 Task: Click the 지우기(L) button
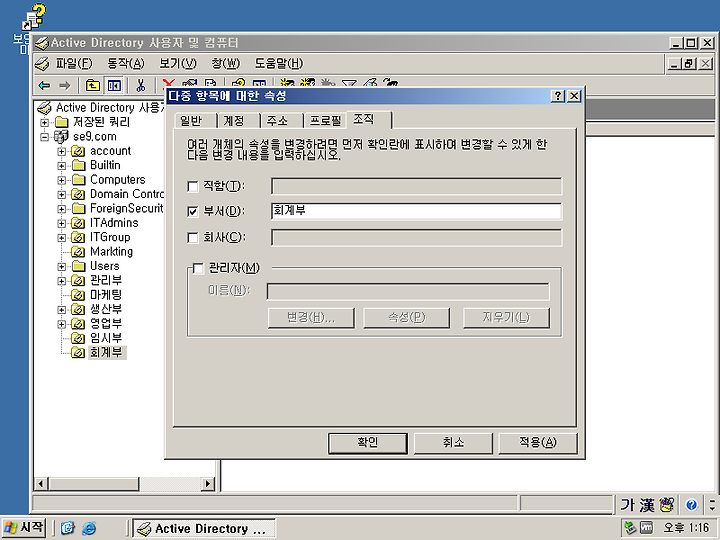click(506, 318)
